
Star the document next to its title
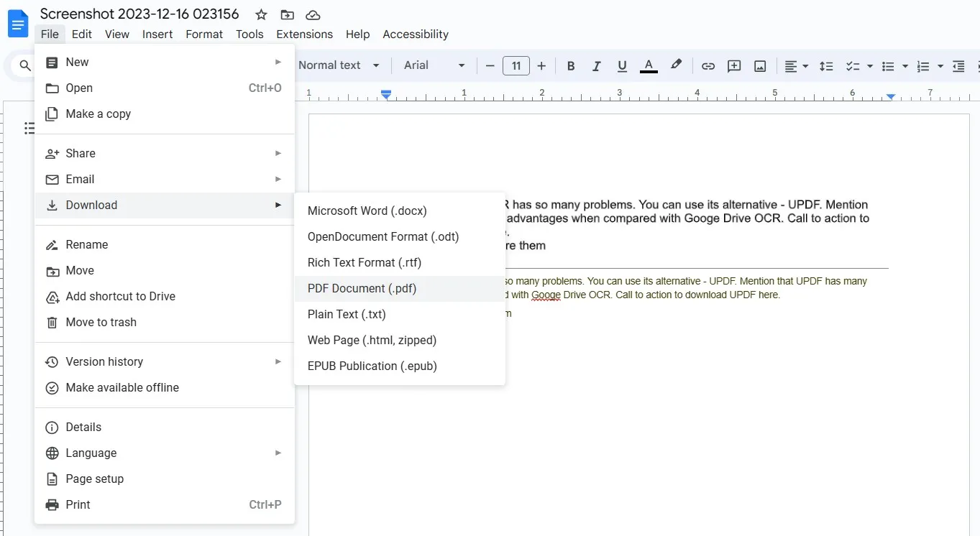260,14
